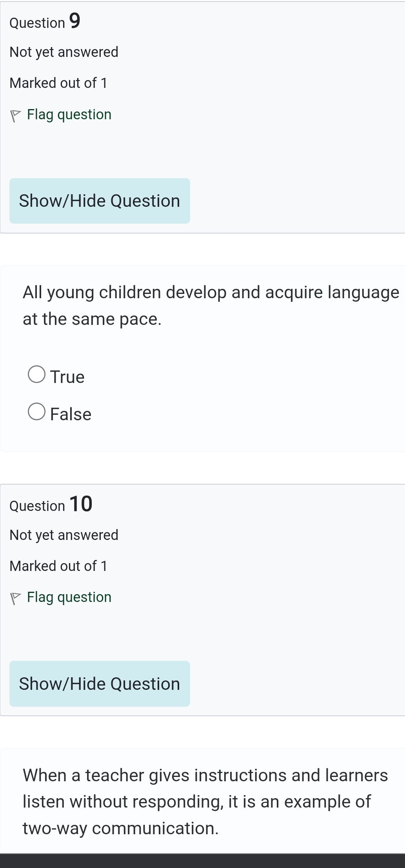Click 'Marked out of 1' under Question 9
The height and width of the screenshot is (868, 405).
point(59,82)
